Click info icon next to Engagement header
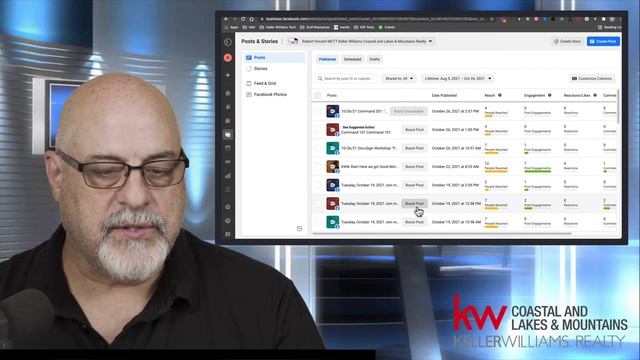This screenshot has height=360, width=640. 549,95
